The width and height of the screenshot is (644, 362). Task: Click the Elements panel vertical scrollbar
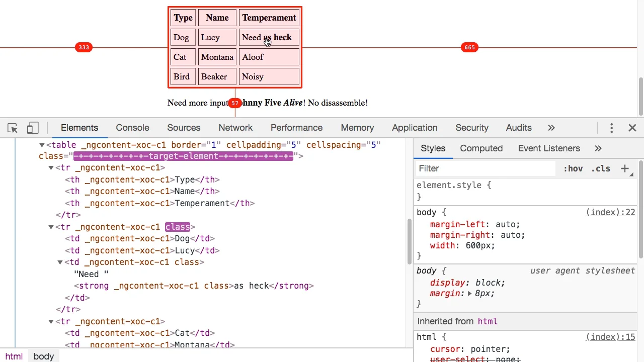point(410,241)
